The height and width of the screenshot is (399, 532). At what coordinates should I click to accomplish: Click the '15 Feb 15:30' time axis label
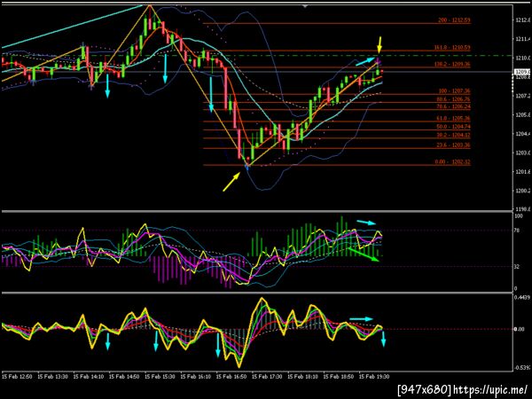coord(160,376)
